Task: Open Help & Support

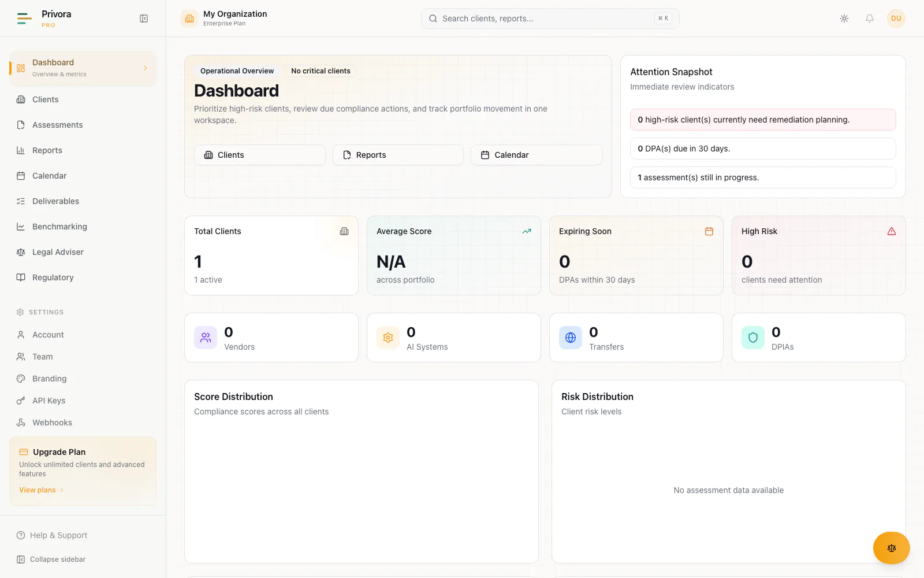Action: pyautogui.click(x=52, y=535)
